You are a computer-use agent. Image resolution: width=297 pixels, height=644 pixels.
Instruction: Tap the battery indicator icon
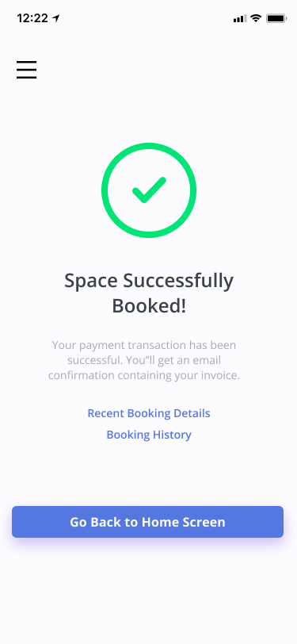pyautogui.click(x=276, y=18)
